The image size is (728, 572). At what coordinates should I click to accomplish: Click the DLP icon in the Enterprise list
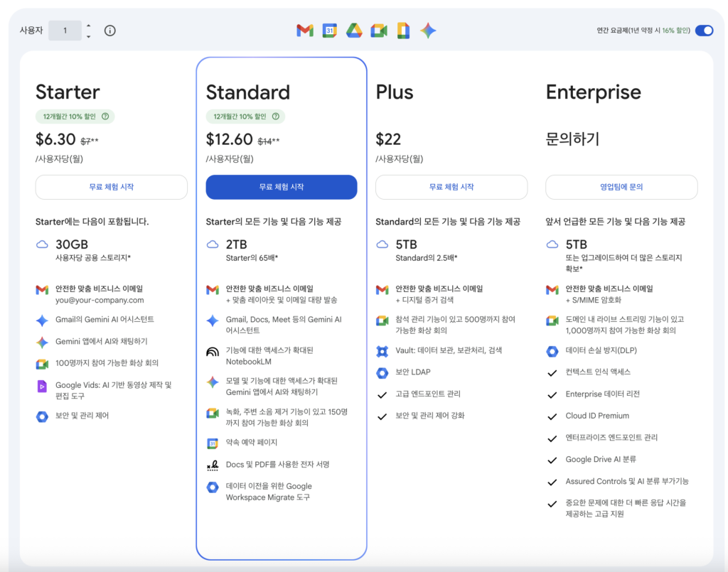point(552,351)
